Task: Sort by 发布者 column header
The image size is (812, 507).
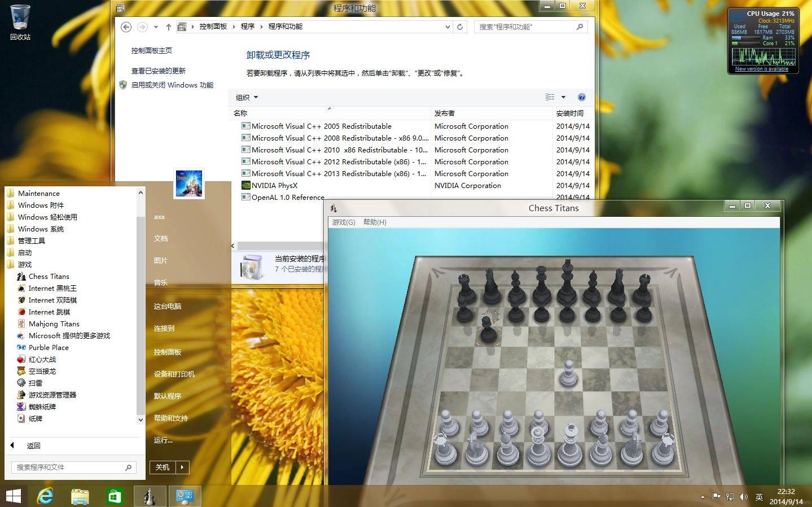Action: [x=491, y=113]
